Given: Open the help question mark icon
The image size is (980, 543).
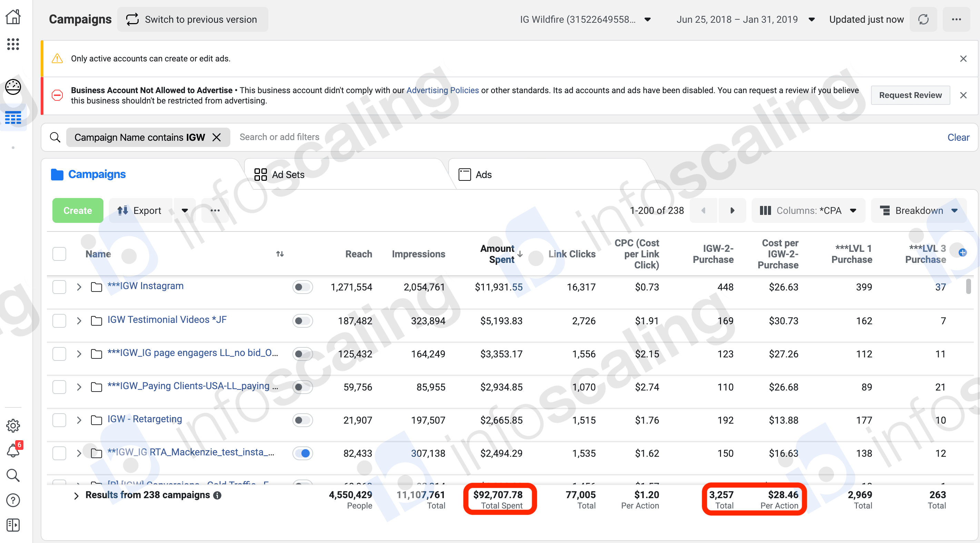Looking at the screenshot, I should tap(13, 500).
